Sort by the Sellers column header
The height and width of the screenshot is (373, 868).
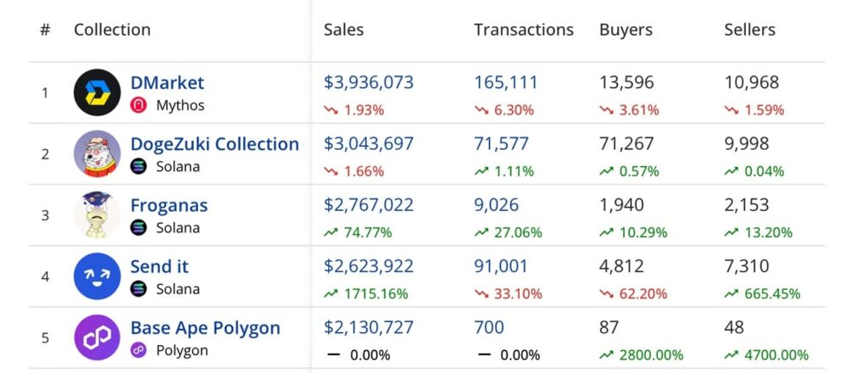tap(749, 30)
